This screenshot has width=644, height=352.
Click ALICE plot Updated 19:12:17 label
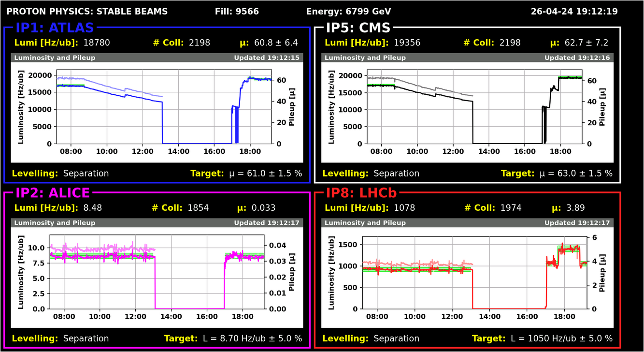(267, 223)
